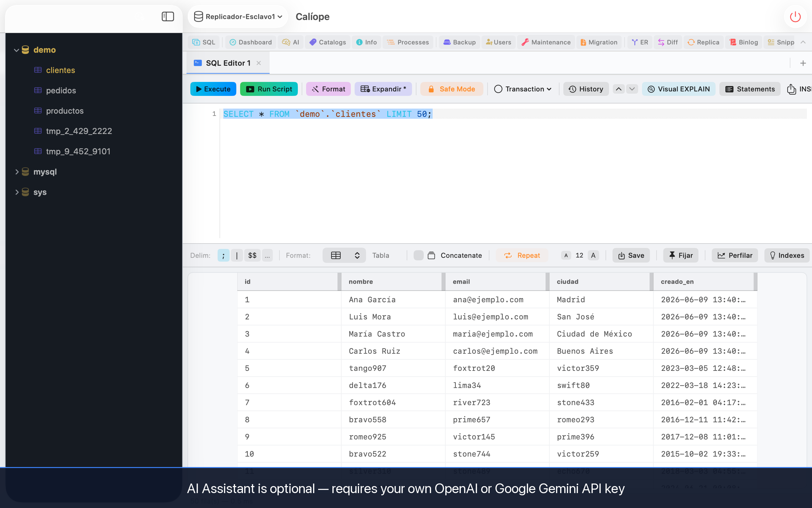Click the Expandir button
The width and height of the screenshot is (812, 508).
click(x=383, y=89)
